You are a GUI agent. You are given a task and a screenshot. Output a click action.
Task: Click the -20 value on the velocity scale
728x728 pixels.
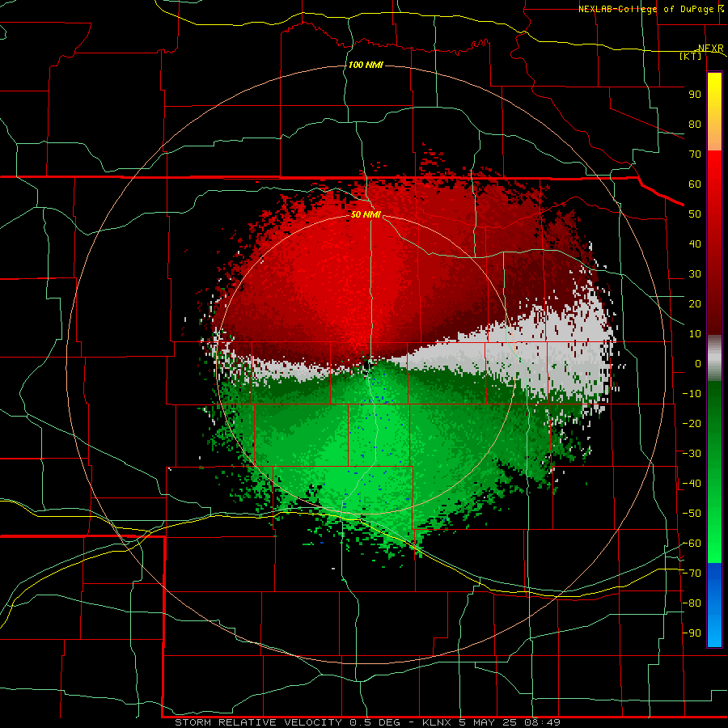692,423
